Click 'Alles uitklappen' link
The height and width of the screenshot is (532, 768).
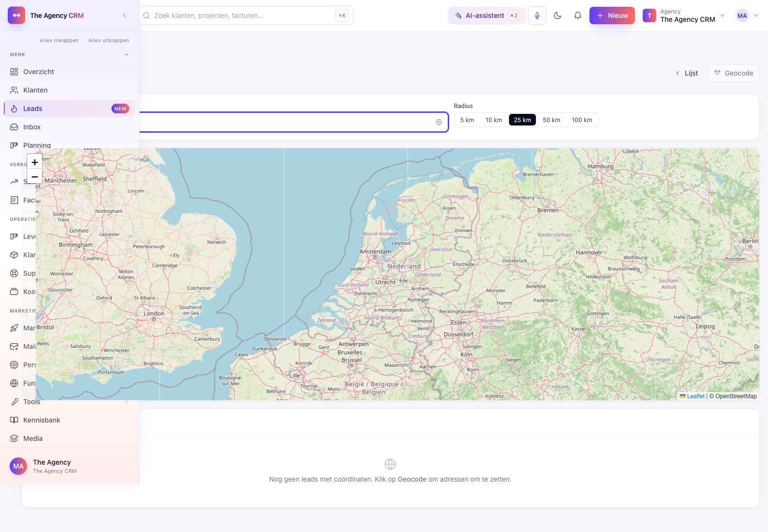click(109, 41)
